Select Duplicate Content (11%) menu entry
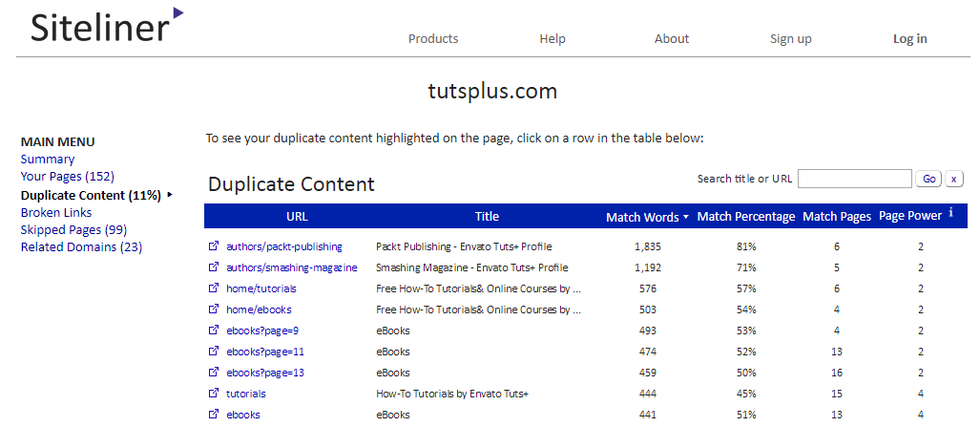Viewport: 980px width, 427px height. (x=91, y=195)
